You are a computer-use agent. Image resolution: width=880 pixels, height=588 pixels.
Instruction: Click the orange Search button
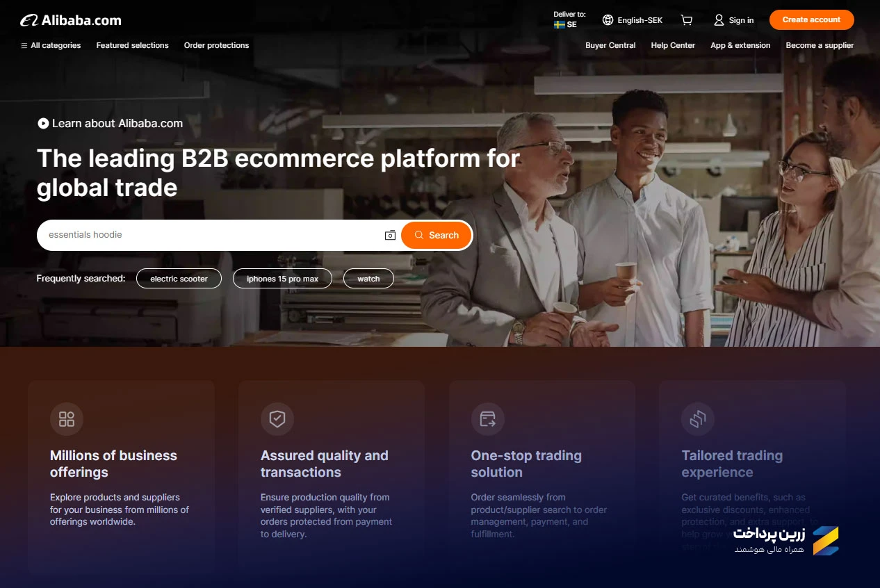pyautogui.click(x=437, y=235)
